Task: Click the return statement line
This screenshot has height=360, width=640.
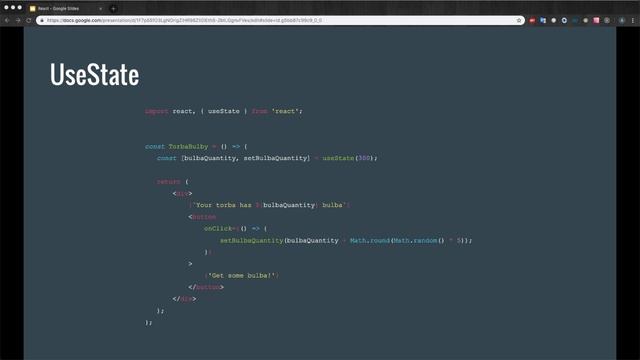Action: pos(173,182)
